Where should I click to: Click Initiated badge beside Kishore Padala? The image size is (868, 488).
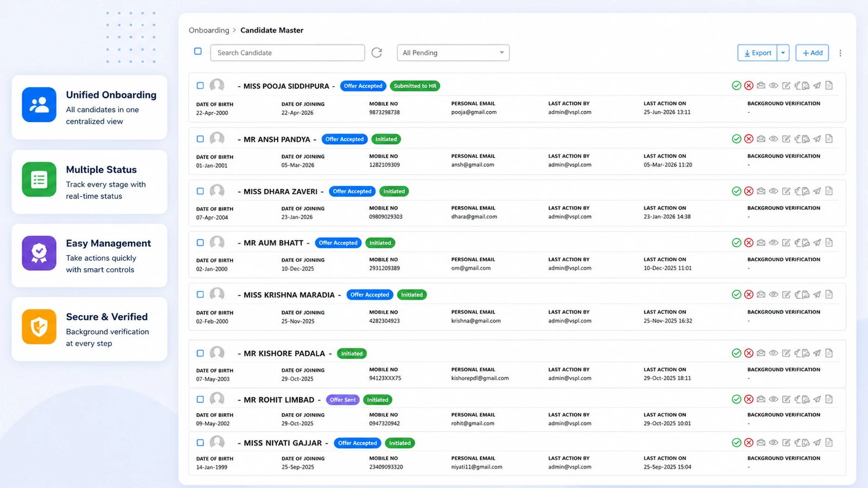[x=352, y=354]
